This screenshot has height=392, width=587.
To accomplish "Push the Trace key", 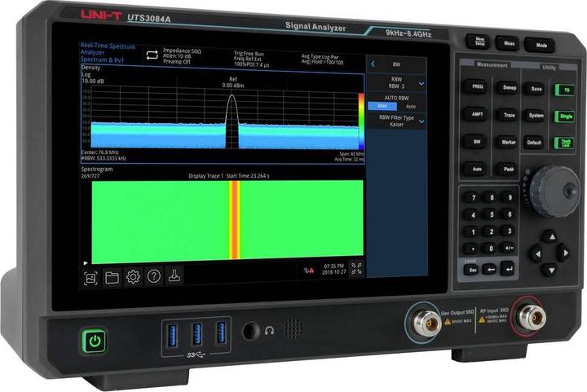I will pos(508,115).
